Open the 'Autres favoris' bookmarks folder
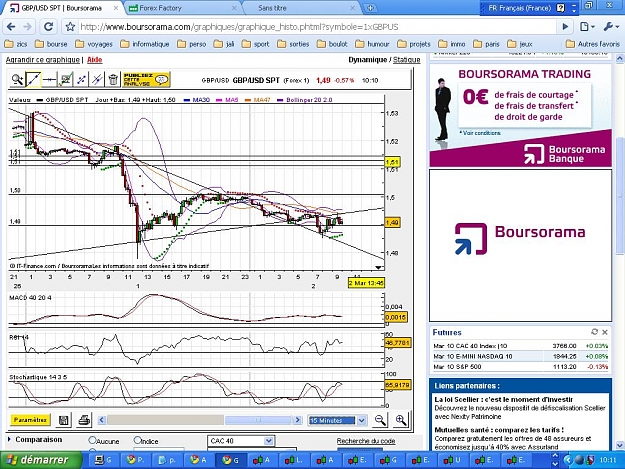This screenshot has height=469, width=625. pos(593,44)
